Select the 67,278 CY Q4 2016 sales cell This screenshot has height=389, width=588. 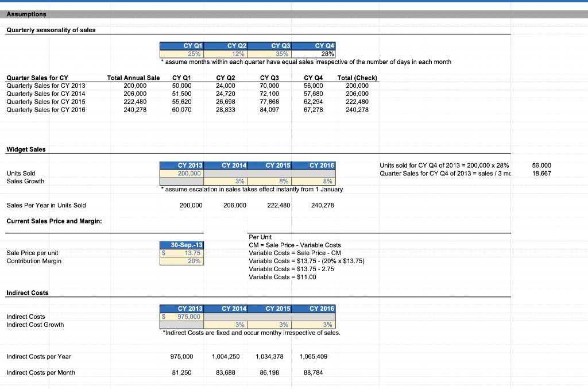point(314,110)
